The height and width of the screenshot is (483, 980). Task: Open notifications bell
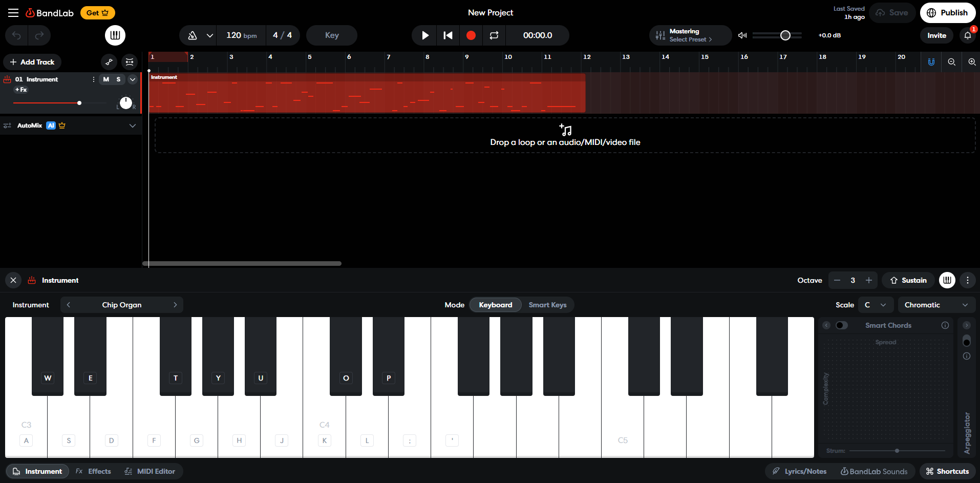[x=968, y=35]
